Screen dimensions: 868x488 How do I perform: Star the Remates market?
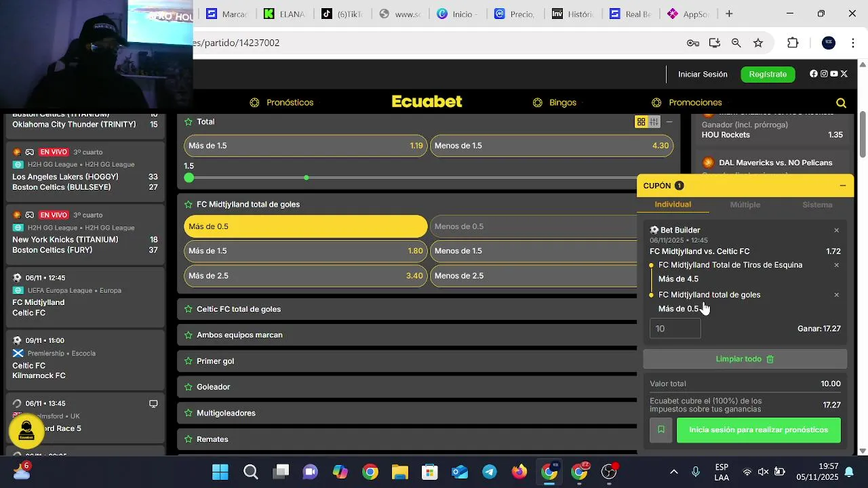pyautogui.click(x=189, y=439)
